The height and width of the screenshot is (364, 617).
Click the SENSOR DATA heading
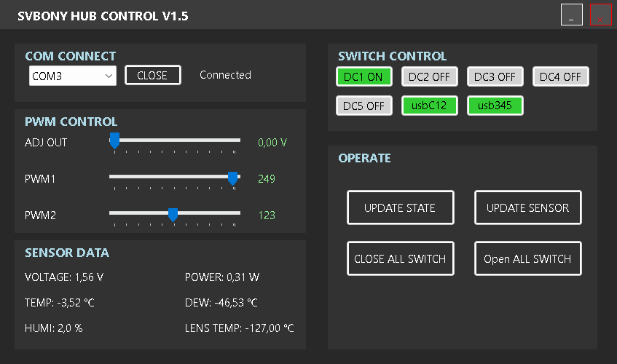67,253
